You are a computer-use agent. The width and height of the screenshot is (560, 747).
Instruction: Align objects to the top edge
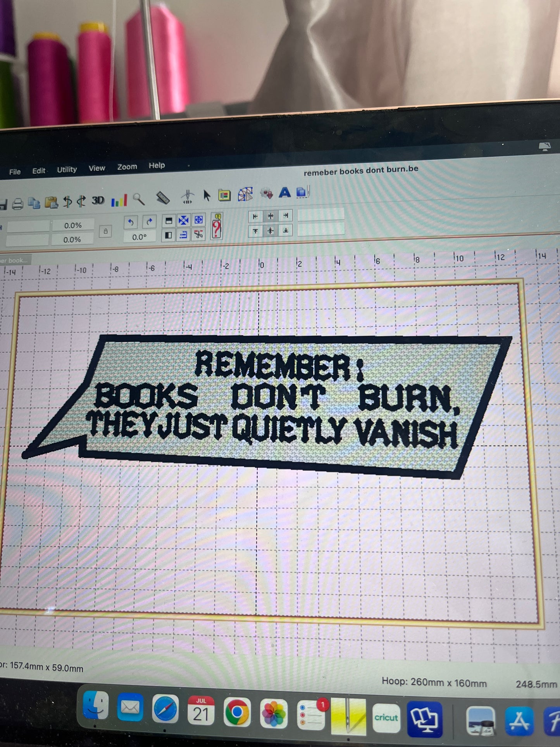click(x=255, y=231)
